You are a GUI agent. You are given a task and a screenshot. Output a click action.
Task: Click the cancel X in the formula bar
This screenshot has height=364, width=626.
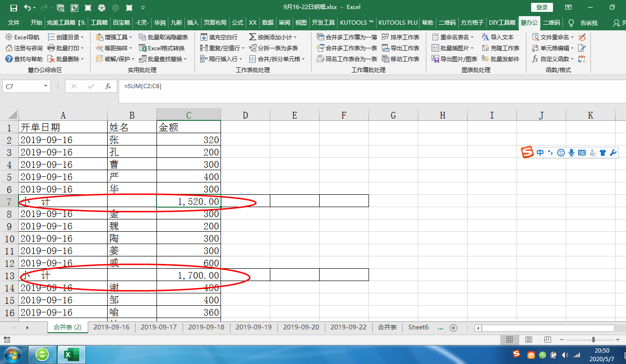pyautogui.click(x=74, y=86)
